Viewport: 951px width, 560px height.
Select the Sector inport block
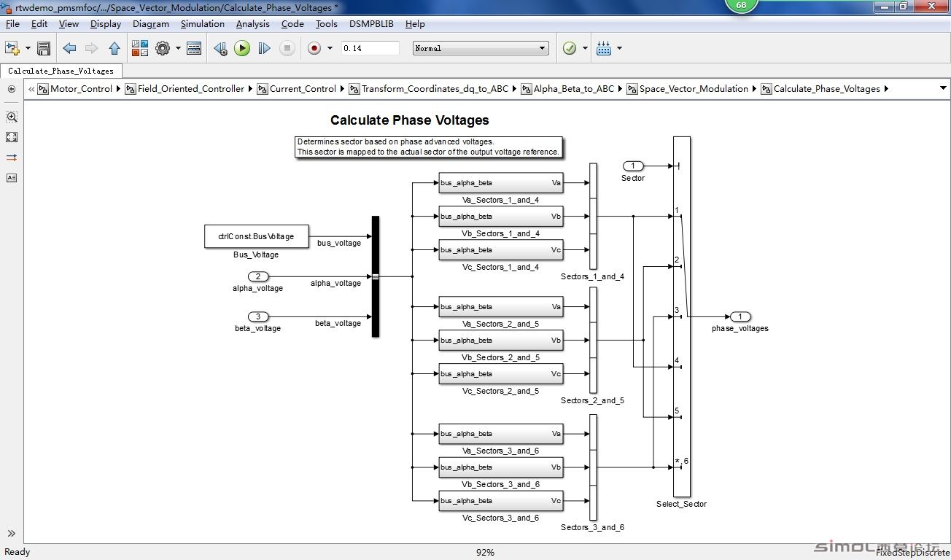click(633, 166)
